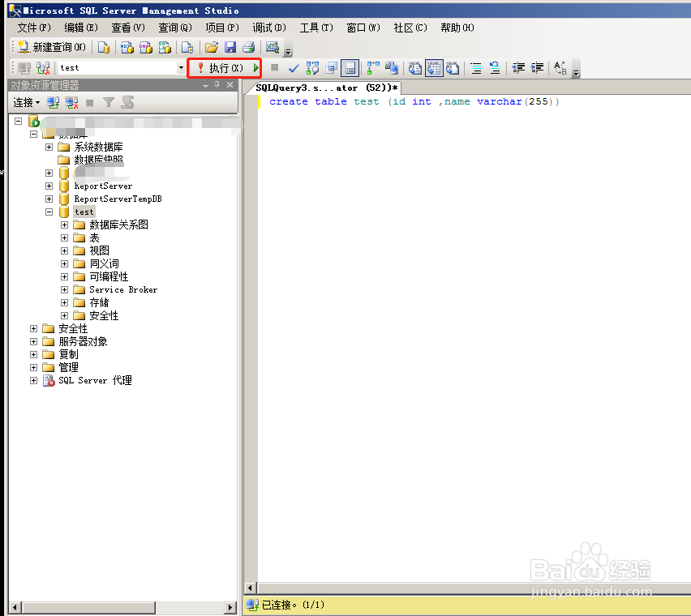Click the 新建查询 (New Query) button
The height and width of the screenshot is (616, 691).
click(x=52, y=47)
